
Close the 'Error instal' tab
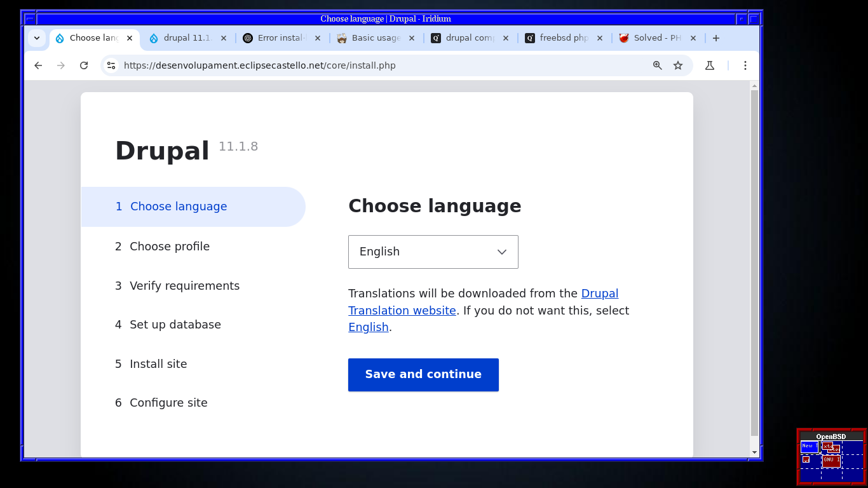pos(318,38)
